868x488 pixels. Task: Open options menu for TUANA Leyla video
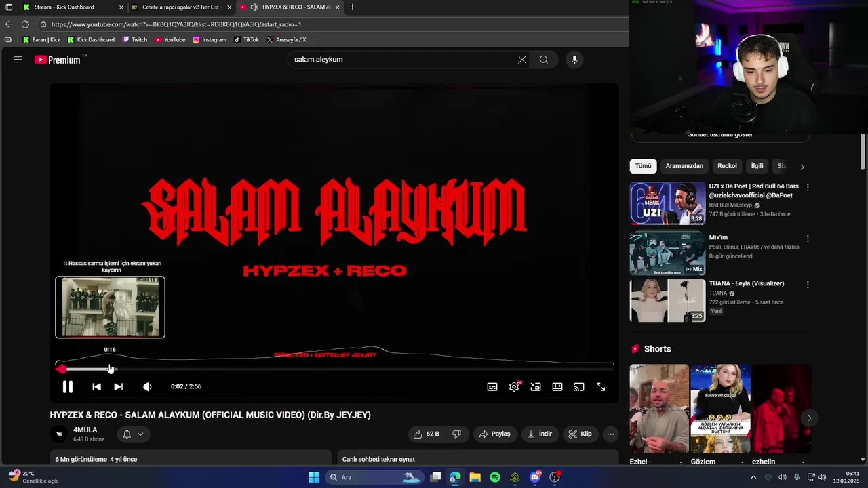pyautogui.click(x=808, y=285)
